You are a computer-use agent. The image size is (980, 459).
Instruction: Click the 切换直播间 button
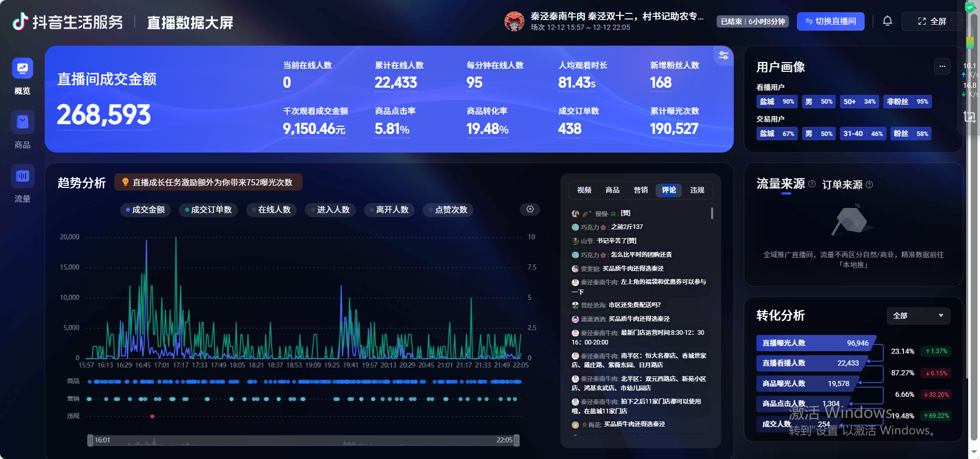pos(831,21)
